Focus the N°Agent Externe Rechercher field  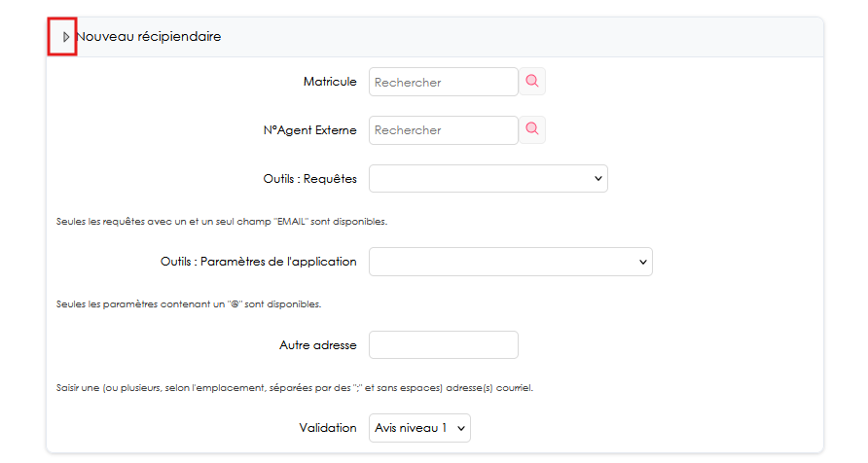click(x=444, y=130)
